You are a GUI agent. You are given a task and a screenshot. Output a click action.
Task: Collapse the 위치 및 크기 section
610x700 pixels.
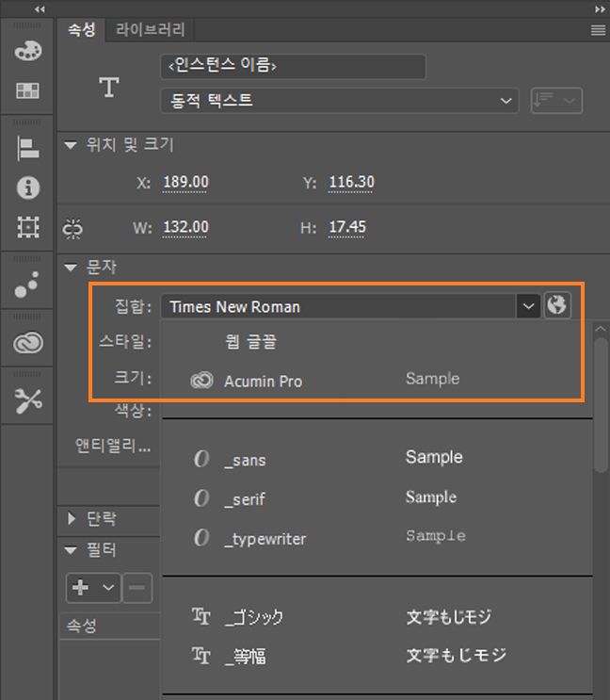(71, 145)
